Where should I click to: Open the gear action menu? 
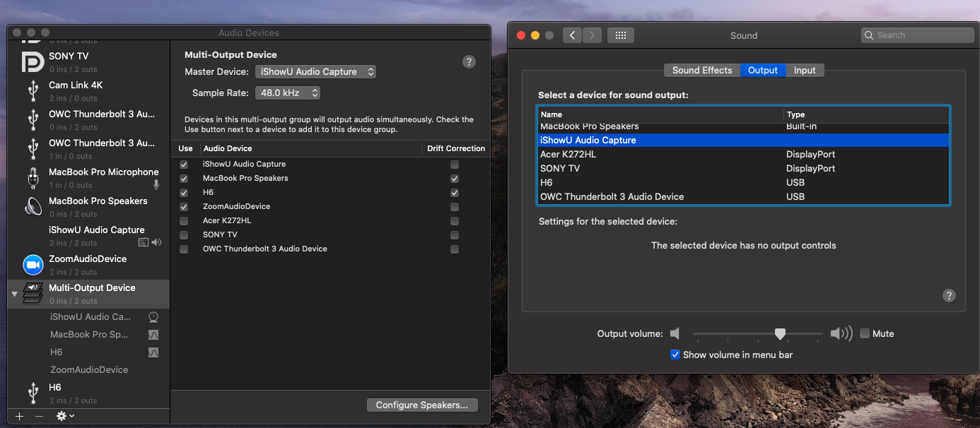click(x=65, y=417)
